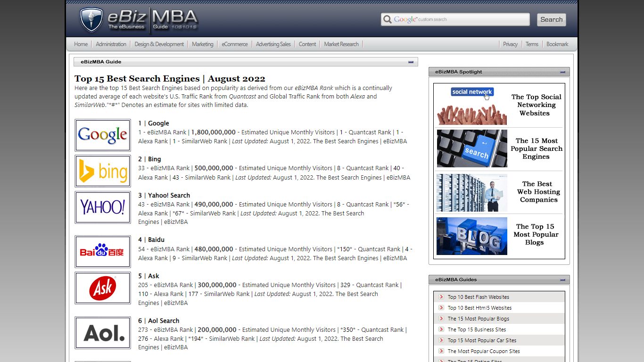Click the '6 | Aol Search' heading
644x362 pixels.
pos(159,321)
